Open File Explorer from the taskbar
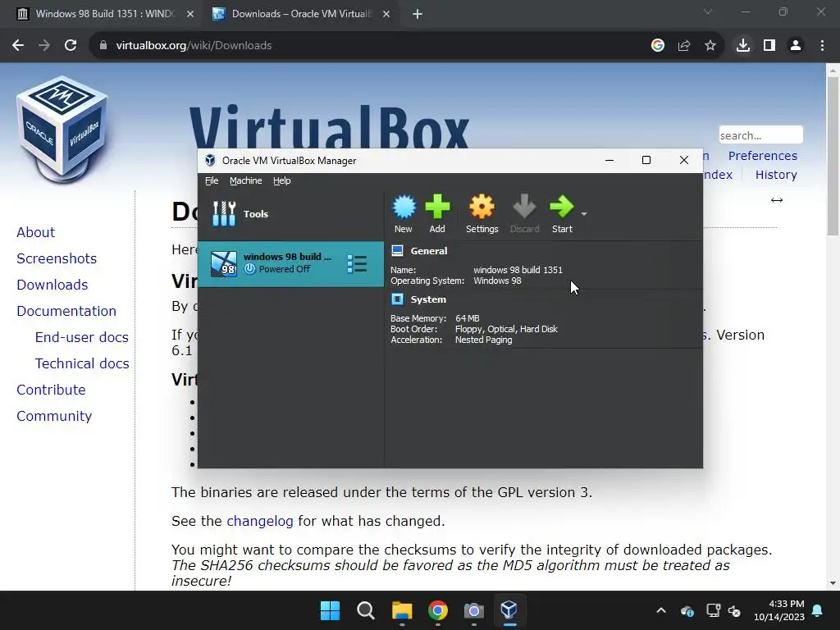The width and height of the screenshot is (840, 630). point(402,610)
